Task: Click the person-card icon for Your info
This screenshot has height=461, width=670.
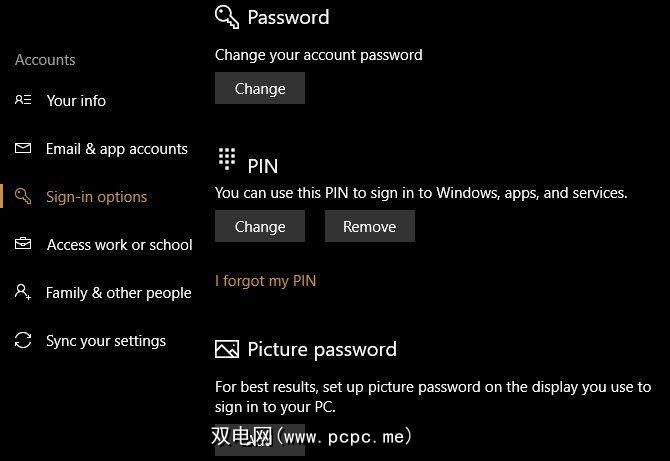Action: (x=23, y=100)
